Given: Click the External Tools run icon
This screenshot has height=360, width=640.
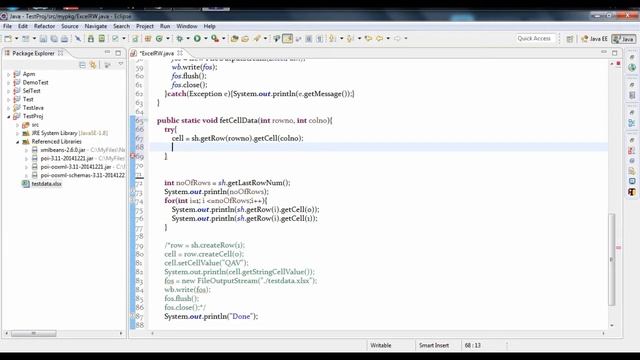Looking at the screenshot, I should pos(215,38).
